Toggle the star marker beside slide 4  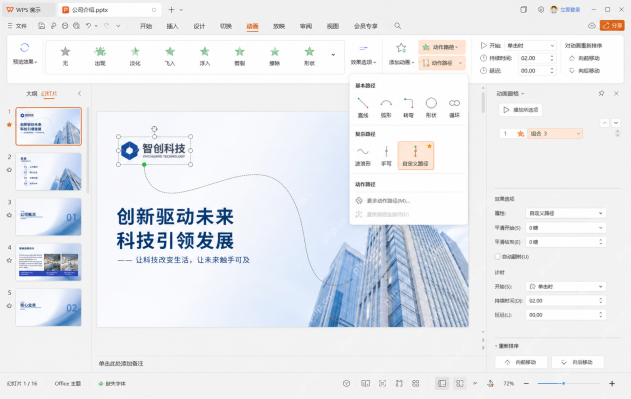pyautogui.click(x=9, y=260)
